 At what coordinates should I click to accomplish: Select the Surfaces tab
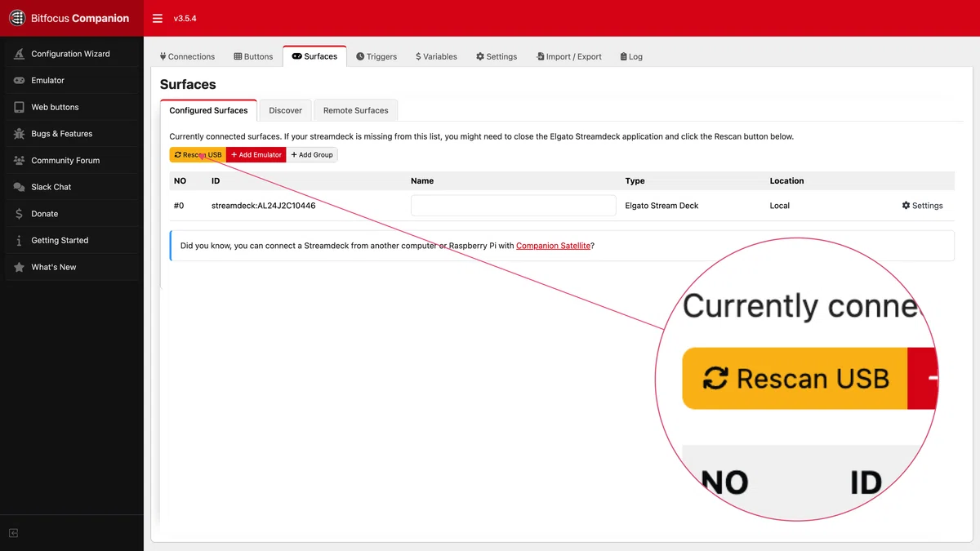tap(314, 56)
